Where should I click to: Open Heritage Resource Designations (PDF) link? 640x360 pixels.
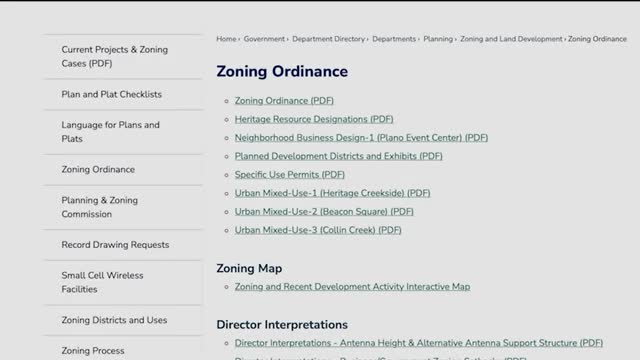pos(314,119)
